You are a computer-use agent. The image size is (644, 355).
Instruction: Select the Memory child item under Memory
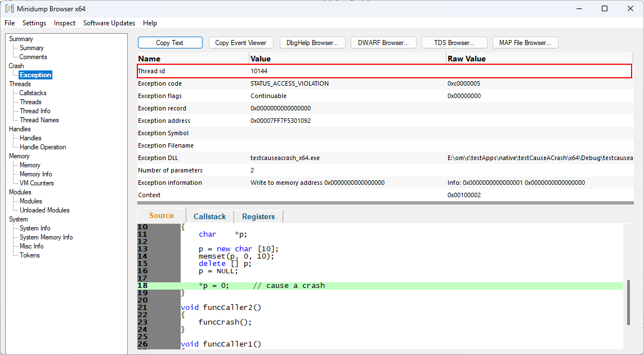30,165
